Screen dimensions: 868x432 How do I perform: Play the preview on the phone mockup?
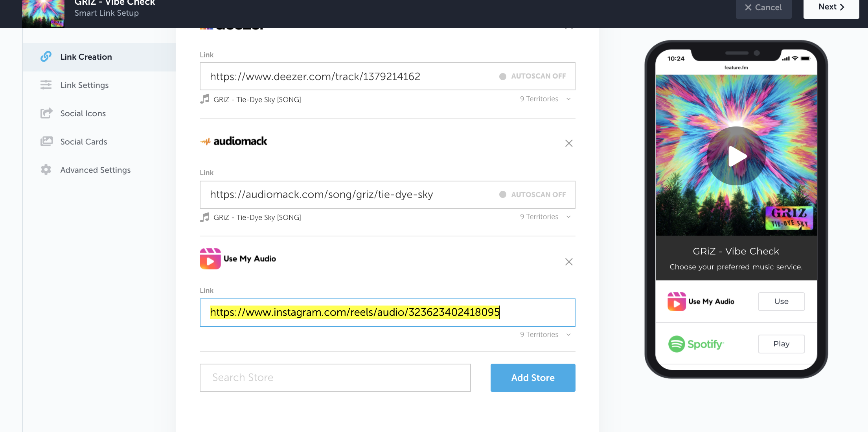coord(736,156)
